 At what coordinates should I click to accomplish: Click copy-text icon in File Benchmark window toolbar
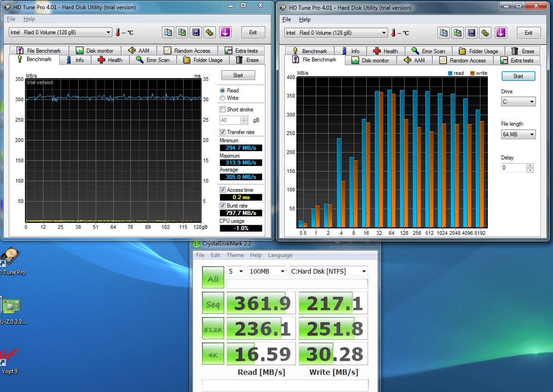444,33
